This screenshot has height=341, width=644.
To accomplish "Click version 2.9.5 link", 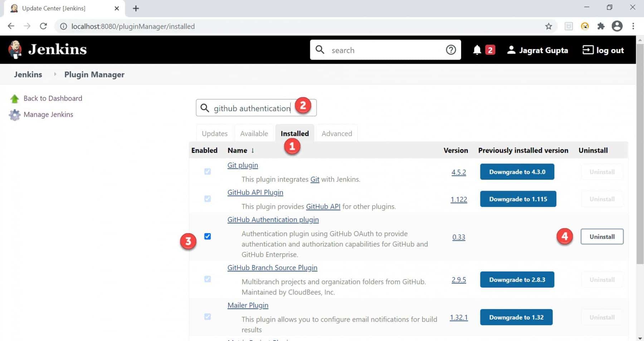I will tap(459, 280).
